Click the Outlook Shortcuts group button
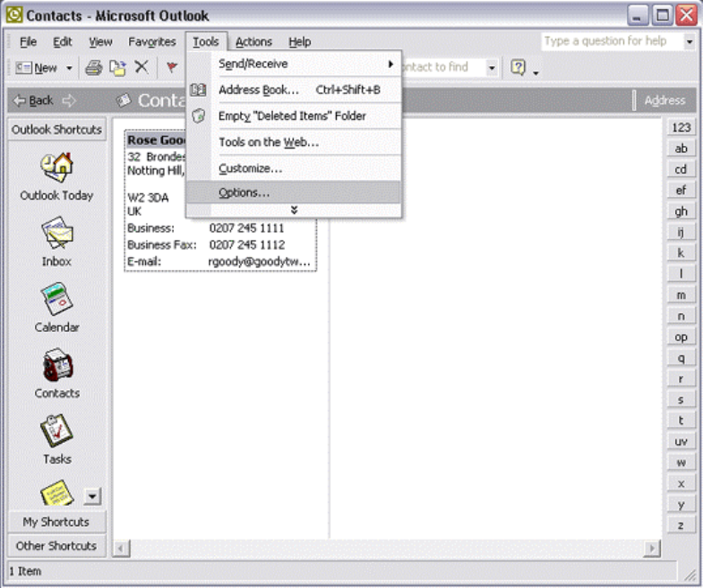Screen dimensions: 703x588 [x=57, y=130]
